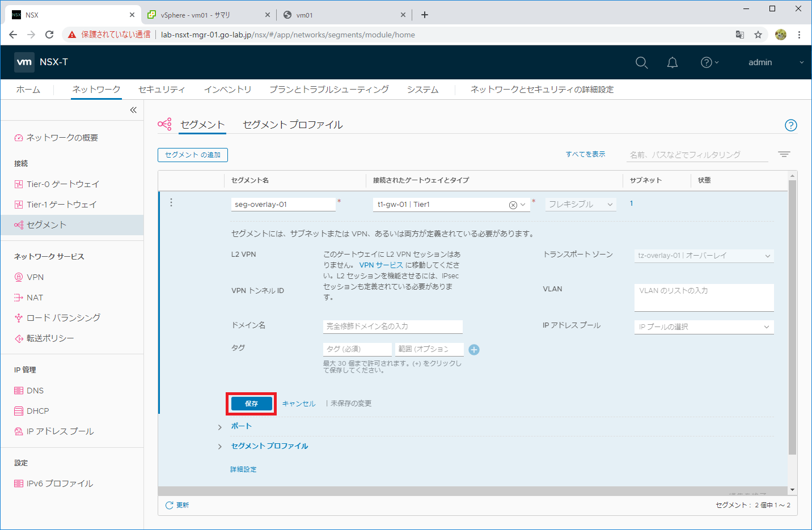Click the キャンセル link
Screen dimensions: 812x530
click(299, 404)
